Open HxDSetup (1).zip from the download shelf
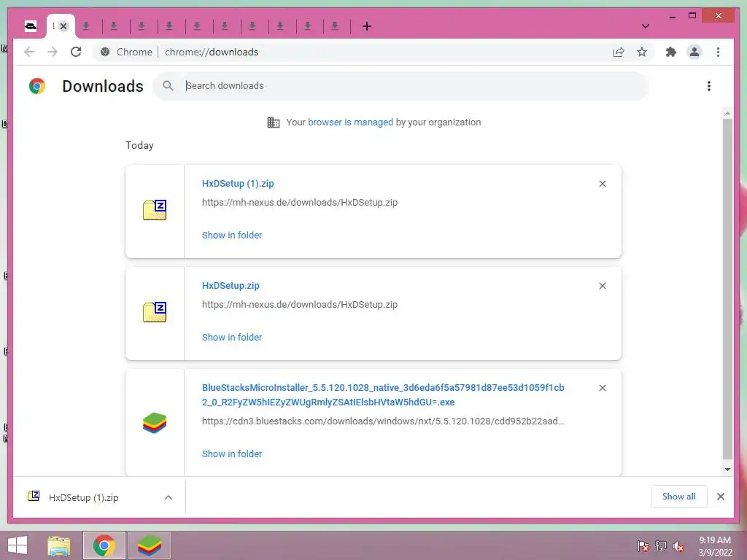This screenshot has height=560, width=747. 83,497
